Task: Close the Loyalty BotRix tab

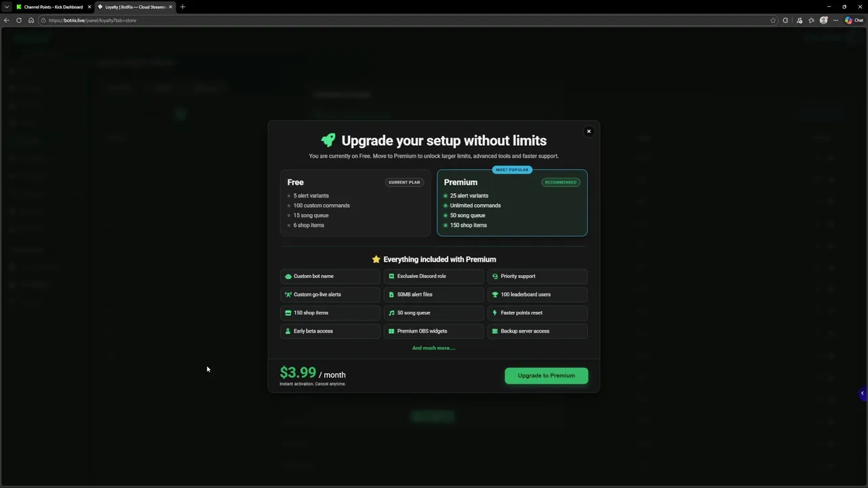Action: [170, 7]
